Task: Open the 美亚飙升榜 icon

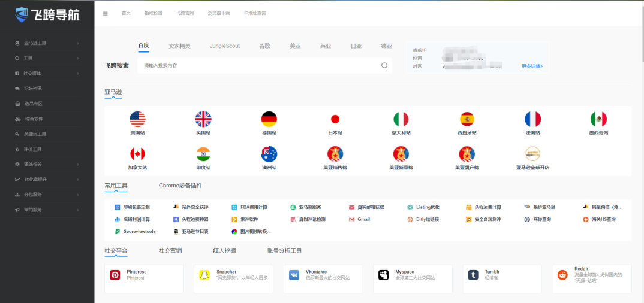Action: pos(467,154)
